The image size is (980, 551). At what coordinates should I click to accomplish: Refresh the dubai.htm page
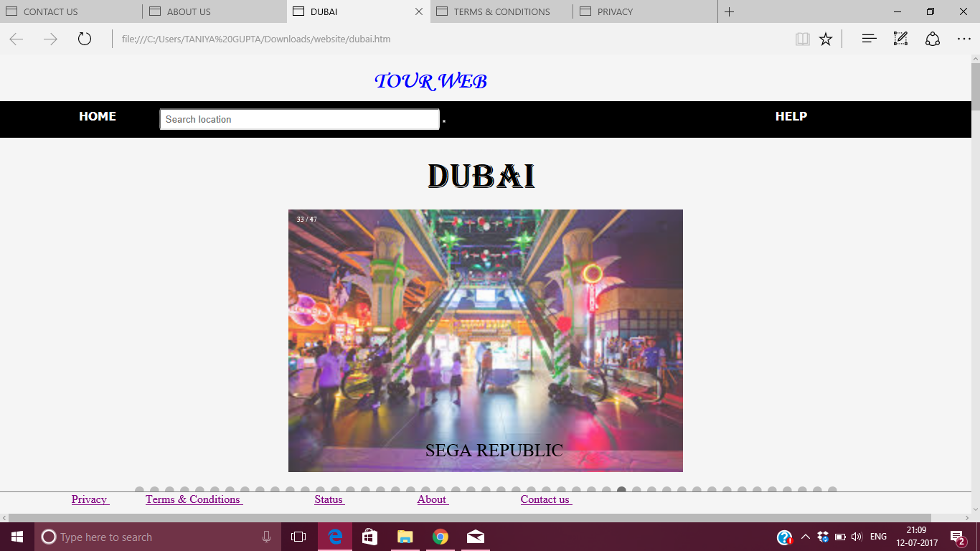point(84,39)
